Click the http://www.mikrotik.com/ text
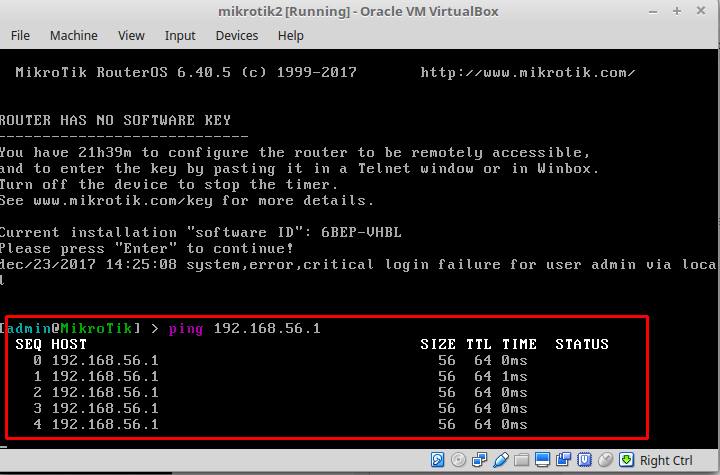Viewport: 720px width, 475px height. [528, 73]
